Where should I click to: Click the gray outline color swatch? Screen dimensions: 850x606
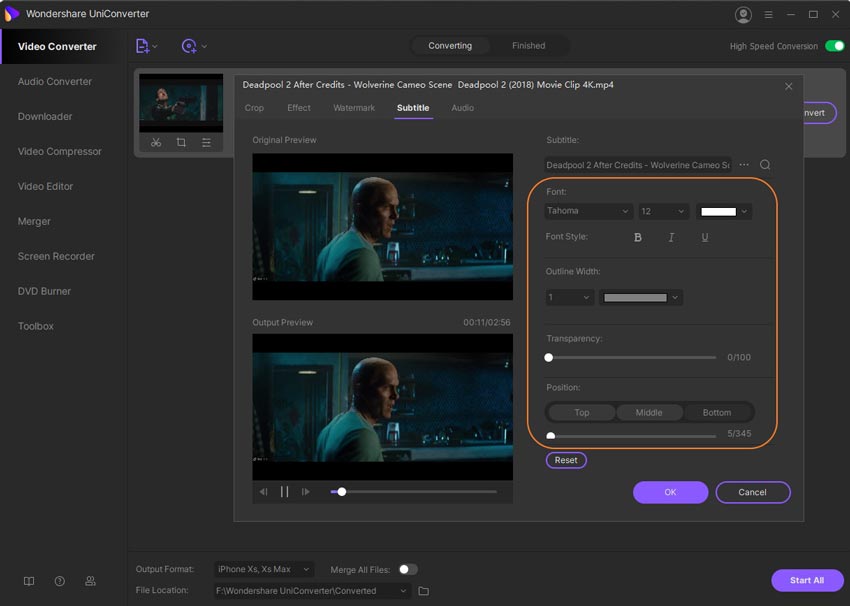coord(635,297)
